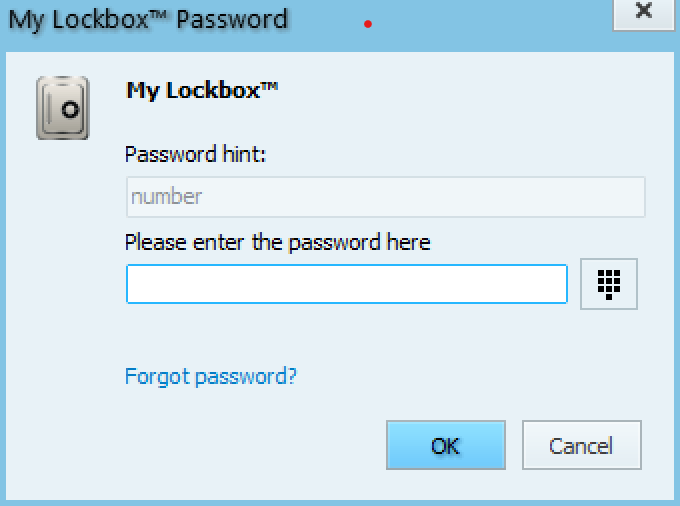Click the vault icon left of the heading
This screenshot has height=506, width=680.
63,108
